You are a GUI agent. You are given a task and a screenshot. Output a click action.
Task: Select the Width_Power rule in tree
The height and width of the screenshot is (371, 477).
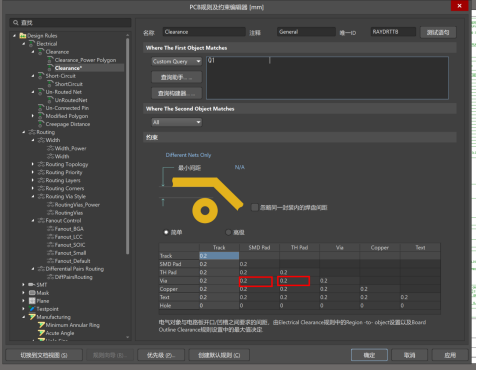click(70, 148)
